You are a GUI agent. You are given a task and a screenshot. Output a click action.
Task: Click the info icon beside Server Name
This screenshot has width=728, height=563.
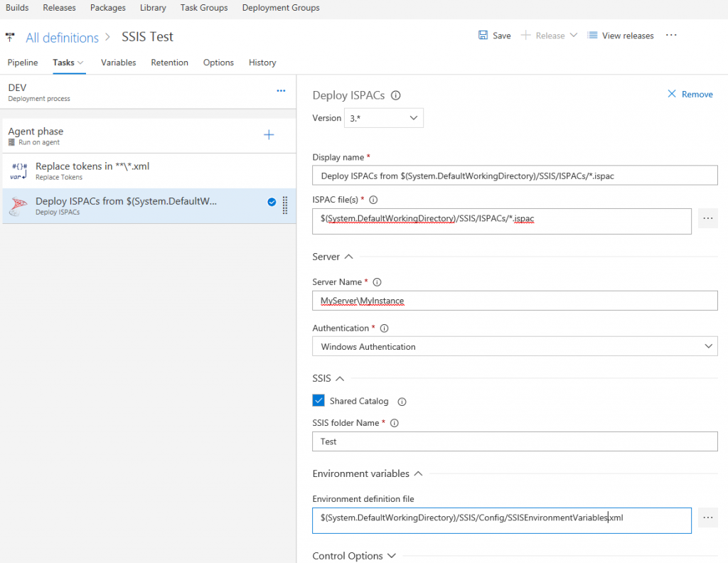tap(377, 281)
